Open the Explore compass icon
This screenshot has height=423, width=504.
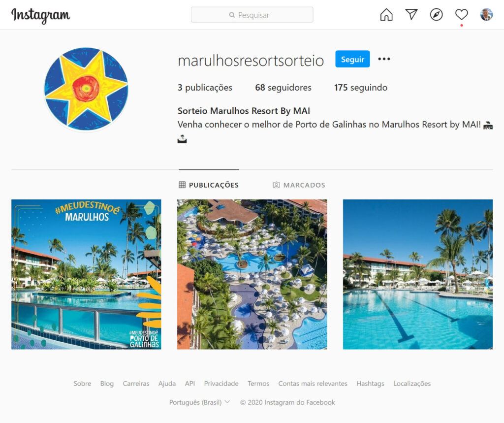[436, 15]
